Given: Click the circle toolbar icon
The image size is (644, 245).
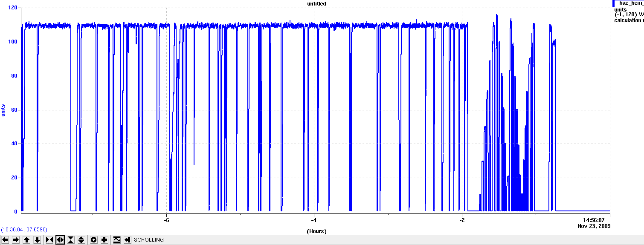Looking at the screenshot, I should point(94,240).
